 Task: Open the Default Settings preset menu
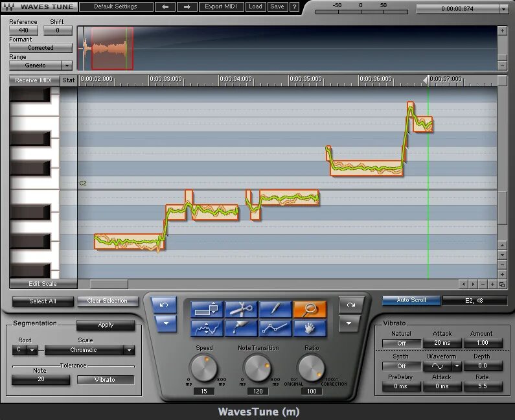point(115,6)
